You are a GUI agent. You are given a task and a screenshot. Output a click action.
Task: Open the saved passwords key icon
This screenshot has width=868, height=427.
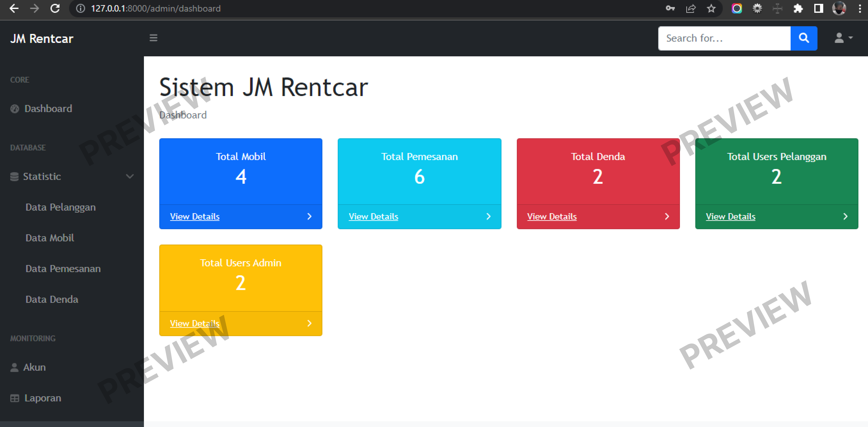point(670,8)
